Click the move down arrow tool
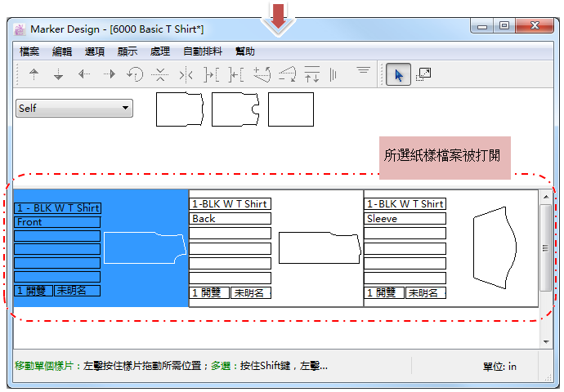 (58, 74)
